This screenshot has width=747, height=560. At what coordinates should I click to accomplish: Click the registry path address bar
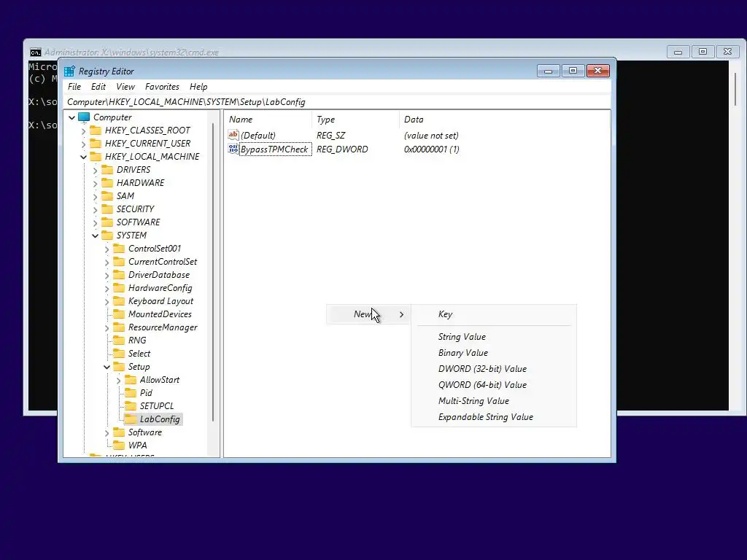coord(337,102)
